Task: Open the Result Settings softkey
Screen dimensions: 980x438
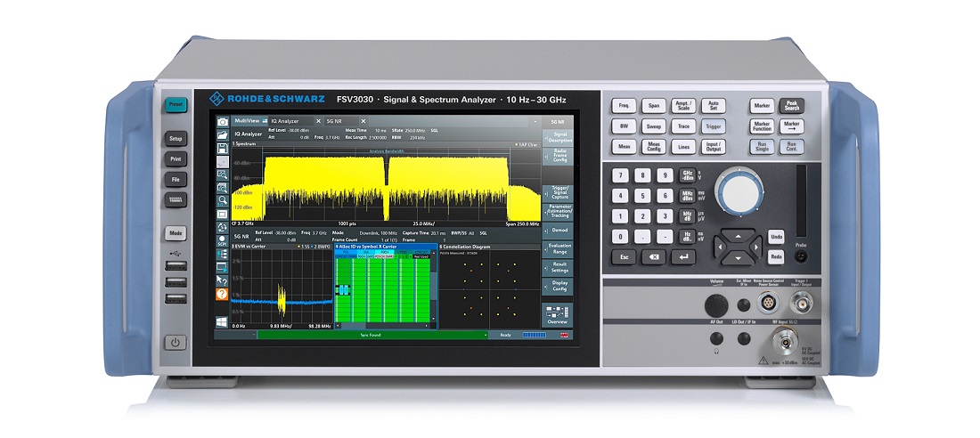Action: [x=558, y=267]
